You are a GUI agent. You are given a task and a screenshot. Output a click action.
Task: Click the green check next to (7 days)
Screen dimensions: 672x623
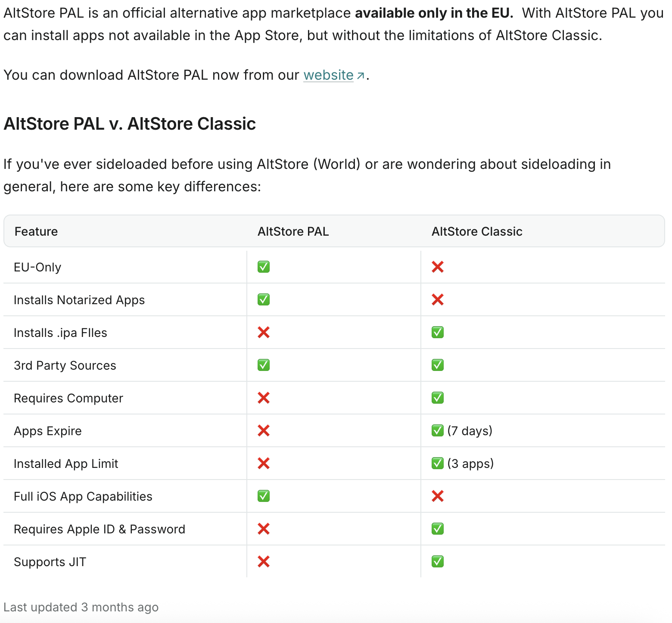point(438,431)
